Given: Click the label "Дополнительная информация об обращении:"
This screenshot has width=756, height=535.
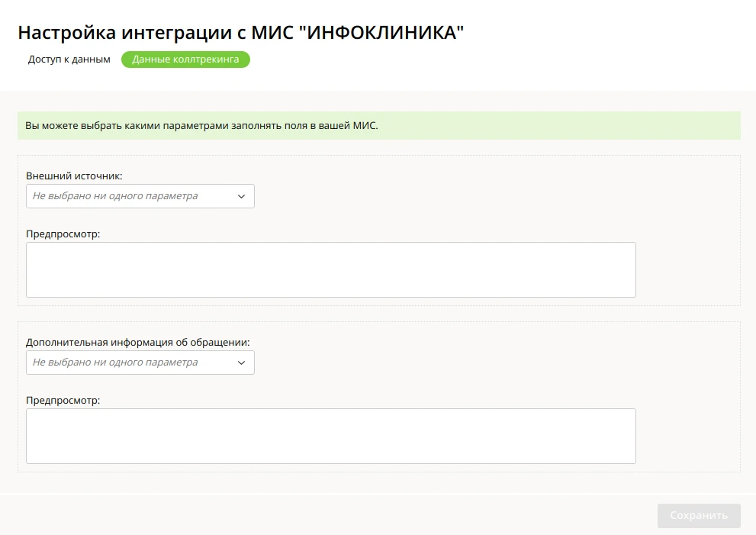Looking at the screenshot, I should click(x=138, y=343).
